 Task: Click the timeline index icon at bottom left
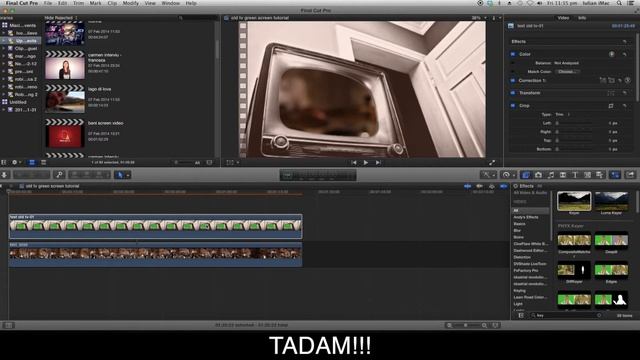(x=8, y=325)
